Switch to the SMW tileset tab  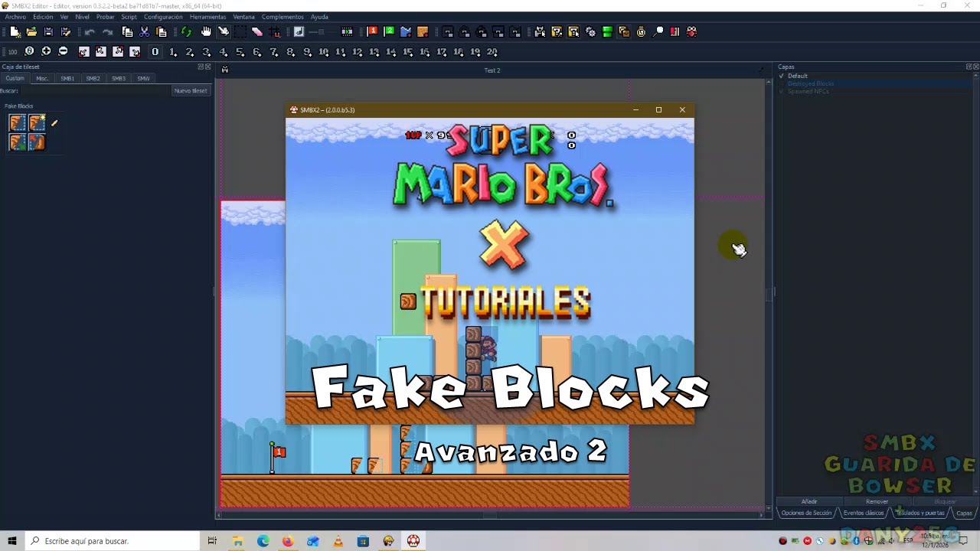point(143,78)
